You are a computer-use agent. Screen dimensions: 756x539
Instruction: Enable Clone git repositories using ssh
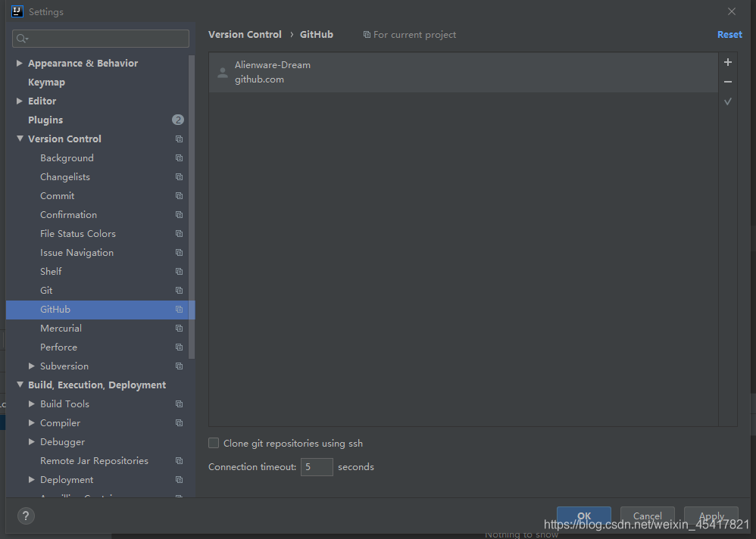[x=214, y=443]
